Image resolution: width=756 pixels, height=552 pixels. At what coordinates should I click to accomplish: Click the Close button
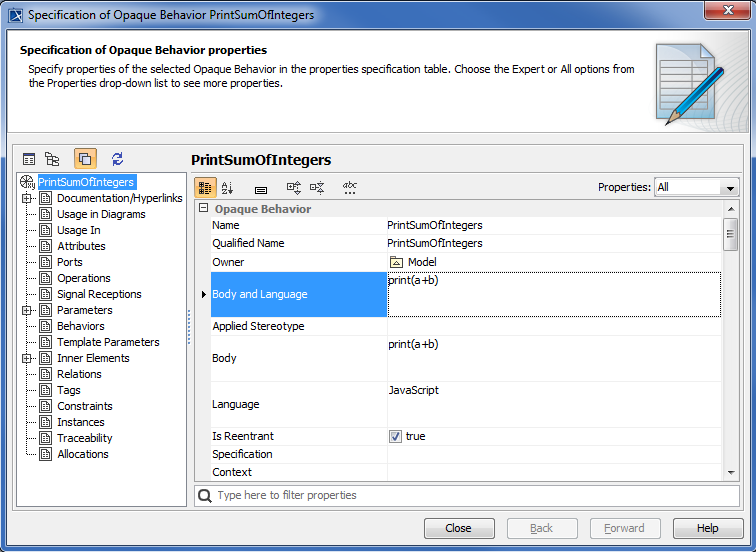[459, 528]
